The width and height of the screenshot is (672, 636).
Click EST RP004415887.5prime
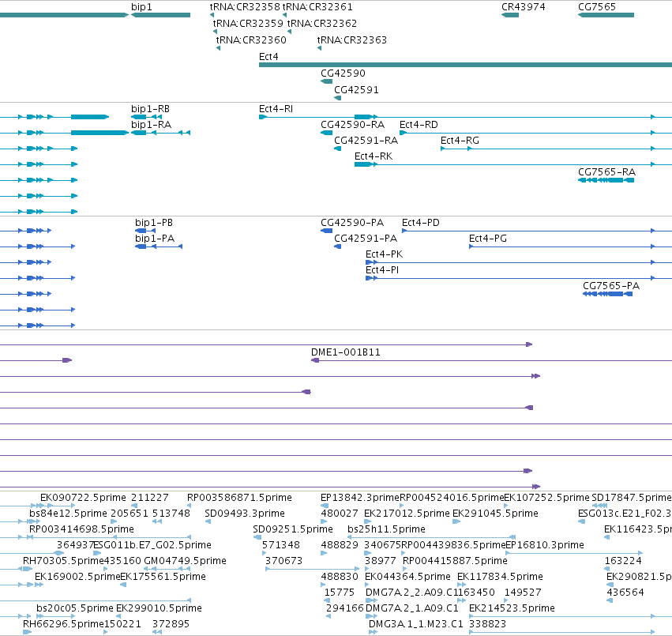point(455,561)
